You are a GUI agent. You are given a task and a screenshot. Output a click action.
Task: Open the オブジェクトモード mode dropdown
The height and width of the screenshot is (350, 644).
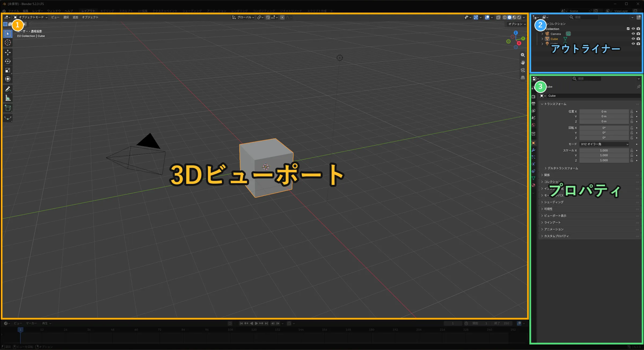click(x=31, y=17)
